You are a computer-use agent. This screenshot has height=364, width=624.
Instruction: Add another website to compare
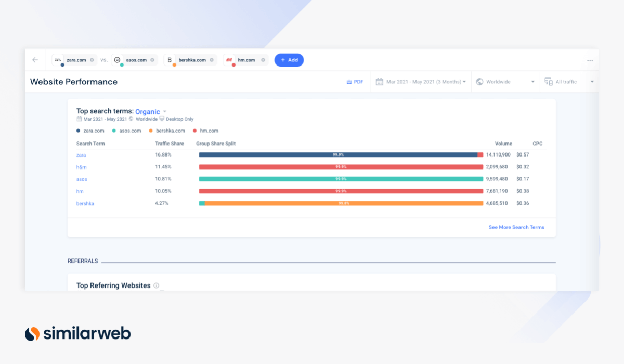[289, 60]
